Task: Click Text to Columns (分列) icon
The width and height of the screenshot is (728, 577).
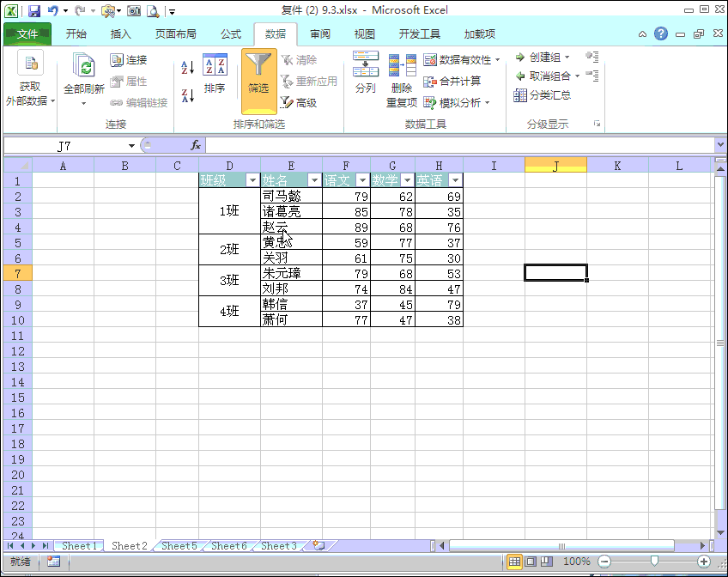Action: pyautogui.click(x=366, y=64)
